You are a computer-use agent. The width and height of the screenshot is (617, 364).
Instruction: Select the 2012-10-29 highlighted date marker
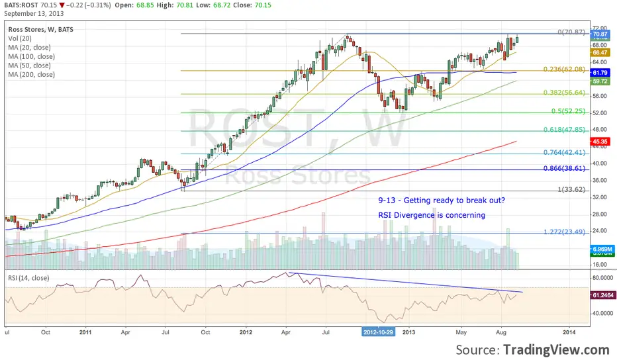point(378,332)
